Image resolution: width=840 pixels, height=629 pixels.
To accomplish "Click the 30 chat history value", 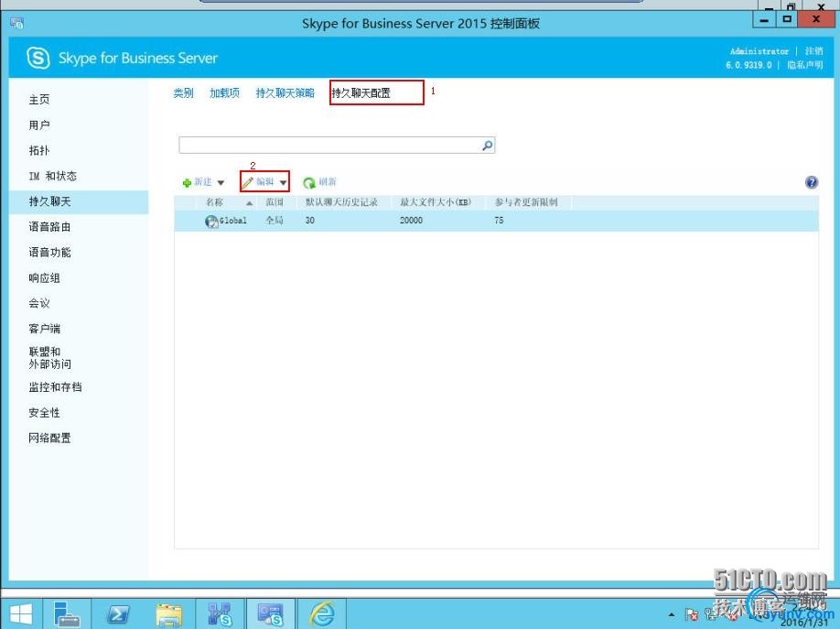I will point(309,221).
